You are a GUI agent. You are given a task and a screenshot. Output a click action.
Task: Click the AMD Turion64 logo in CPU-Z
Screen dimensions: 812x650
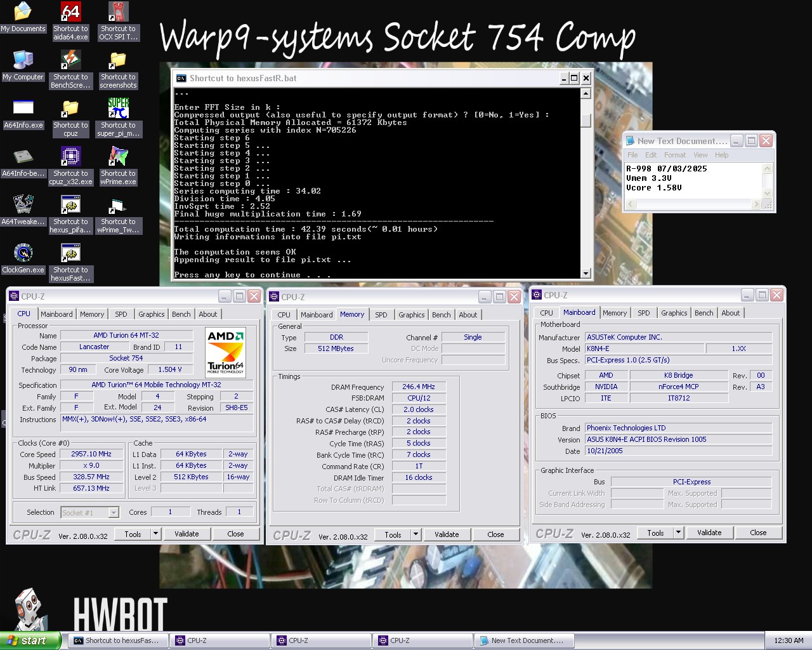click(x=226, y=352)
